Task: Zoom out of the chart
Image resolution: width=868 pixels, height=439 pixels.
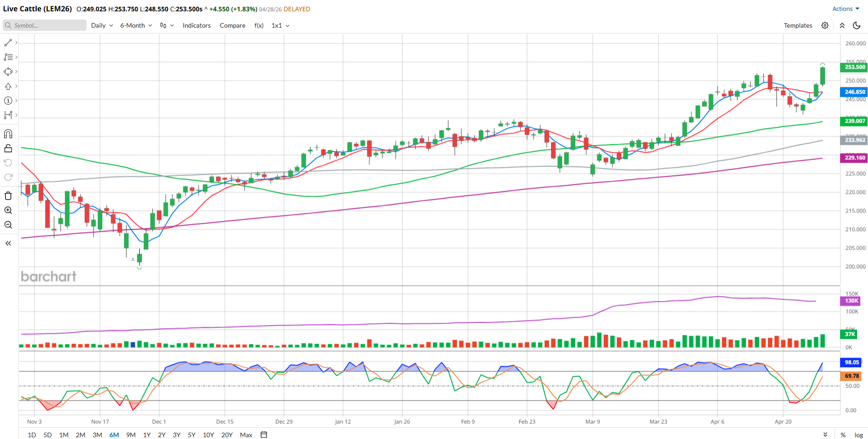Action: (8, 225)
